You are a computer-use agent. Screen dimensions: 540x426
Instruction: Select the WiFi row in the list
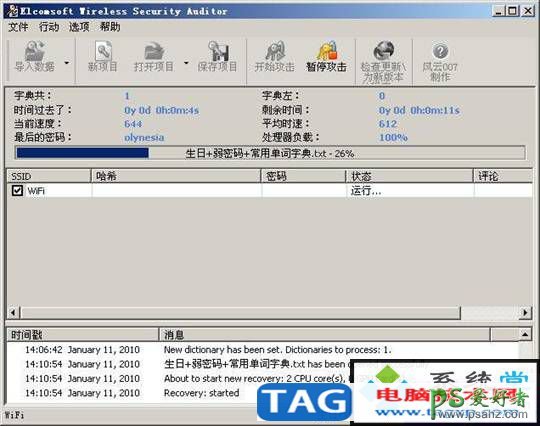pos(270,190)
